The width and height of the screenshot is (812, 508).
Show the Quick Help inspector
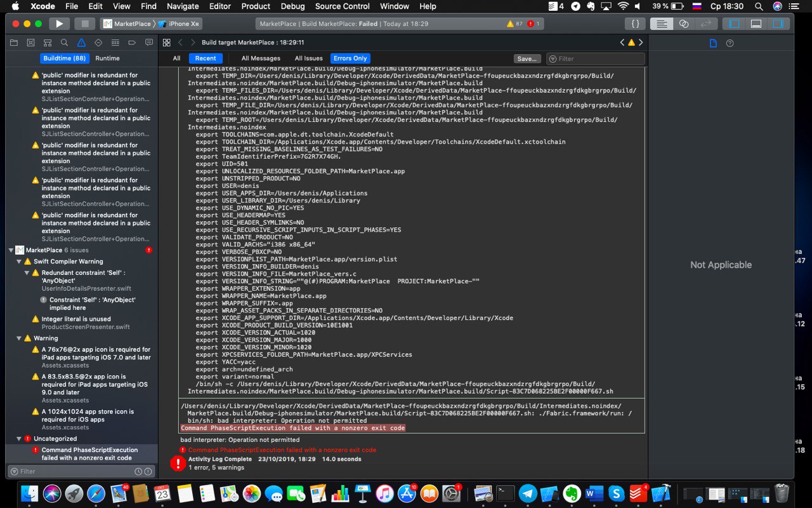coord(730,43)
